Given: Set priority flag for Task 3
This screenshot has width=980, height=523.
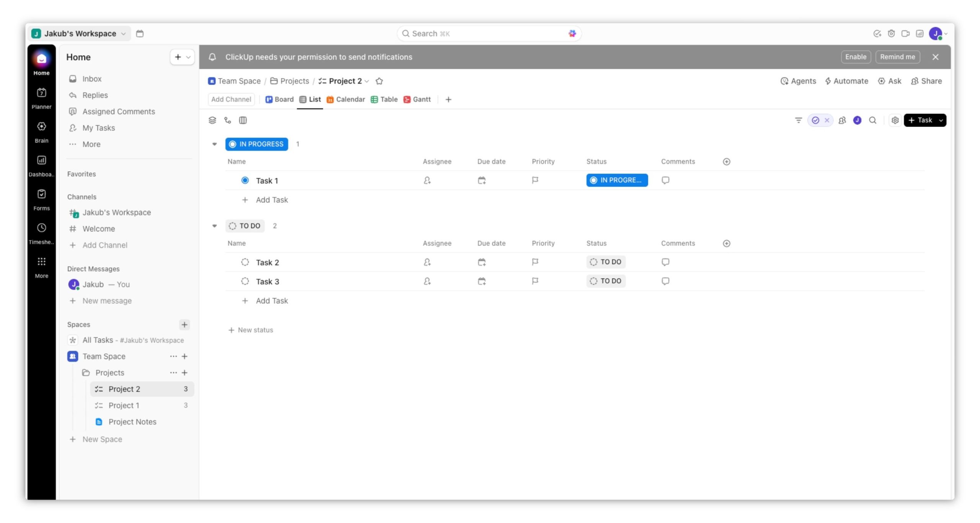Looking at the screenshot, I should pos(535,281).
